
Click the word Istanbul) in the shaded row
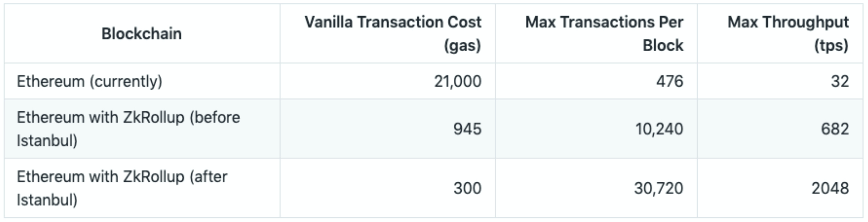click(47, 141)
